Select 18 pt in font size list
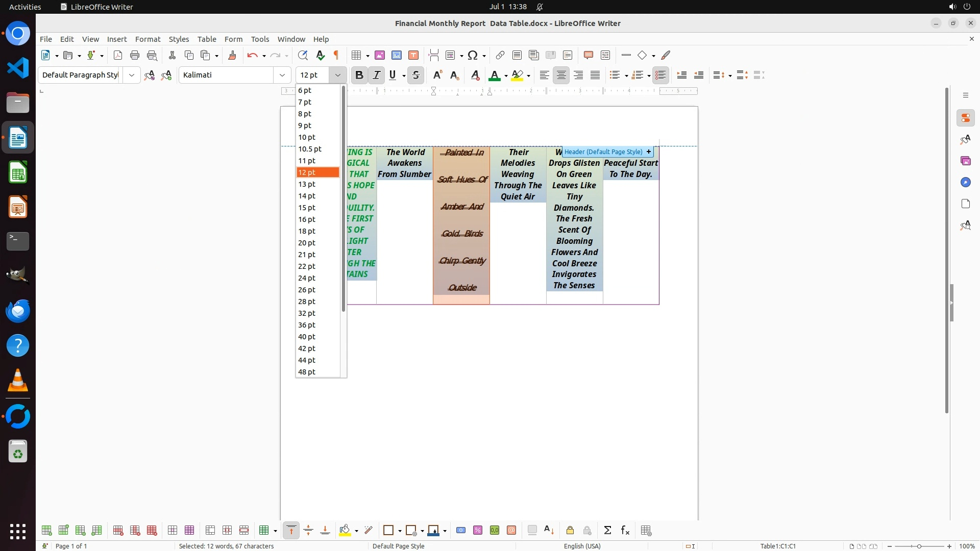Screen dimensions: 980x551 coord(307,231)
